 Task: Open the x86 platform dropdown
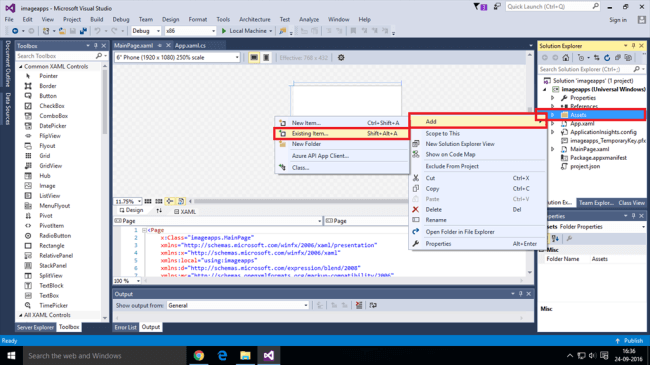(x=190, y=31)
